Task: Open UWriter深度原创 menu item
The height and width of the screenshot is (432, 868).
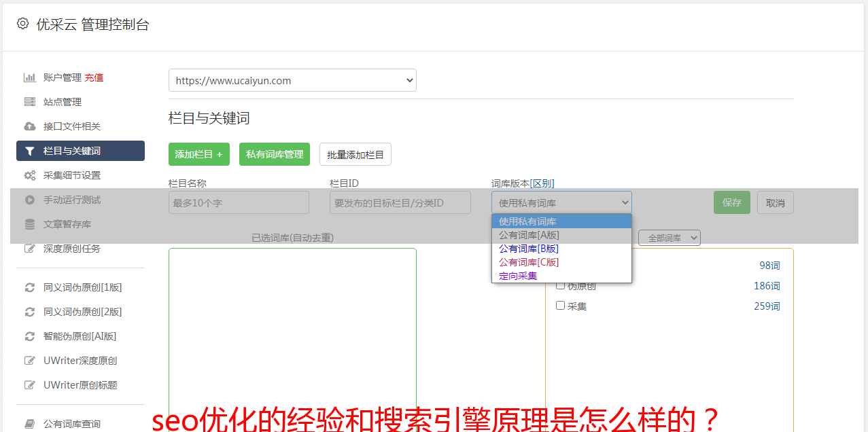Action: click(x=80, y=361)
